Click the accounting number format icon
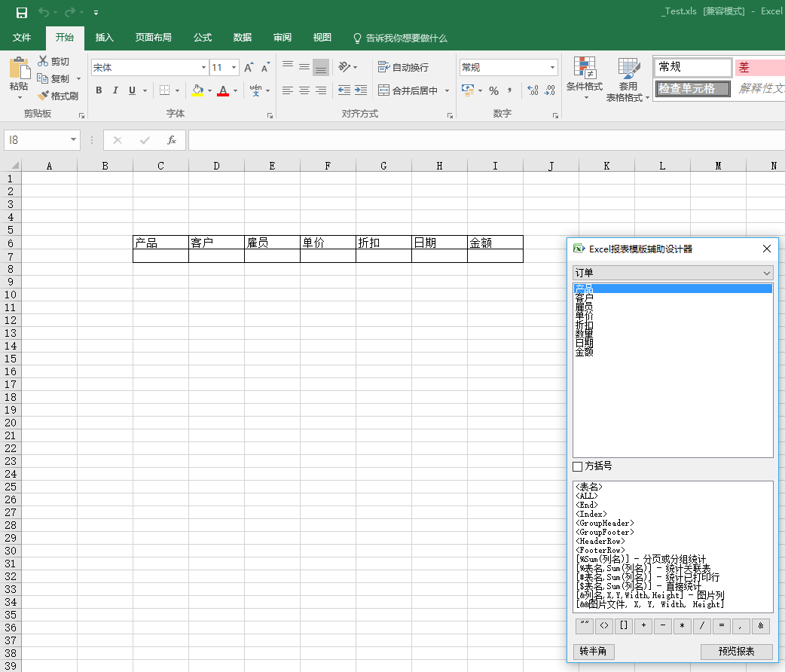Screen dimensions: 785x672 point(468,90)
